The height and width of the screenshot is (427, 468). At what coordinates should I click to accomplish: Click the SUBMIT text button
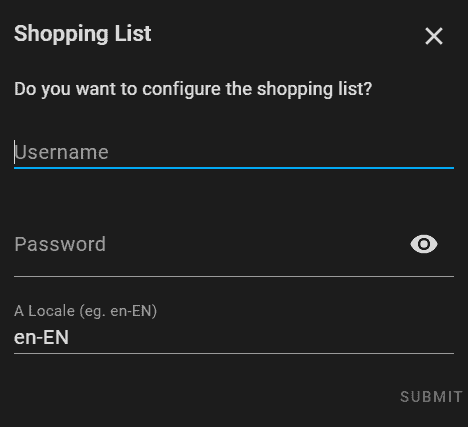[x=431, y=397]
